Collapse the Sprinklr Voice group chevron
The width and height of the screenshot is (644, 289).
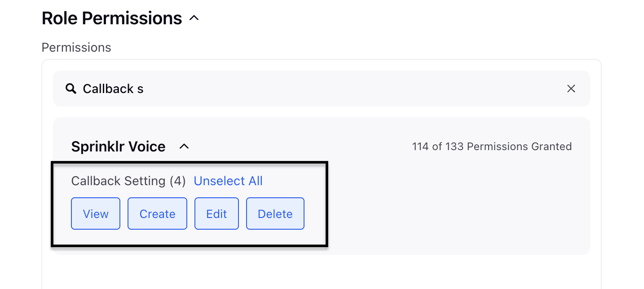(x=184, y=147)
